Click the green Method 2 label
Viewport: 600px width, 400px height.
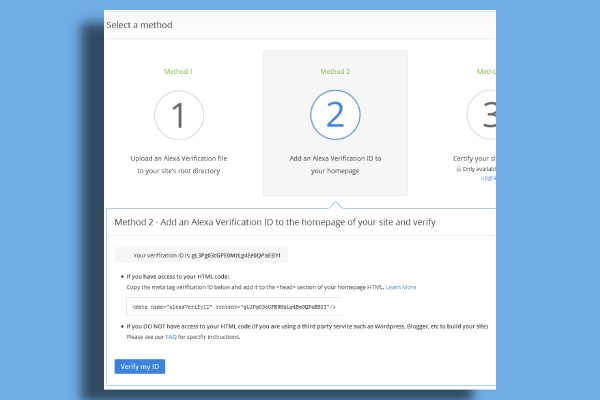pyautogui.click(x=335, y=72)
